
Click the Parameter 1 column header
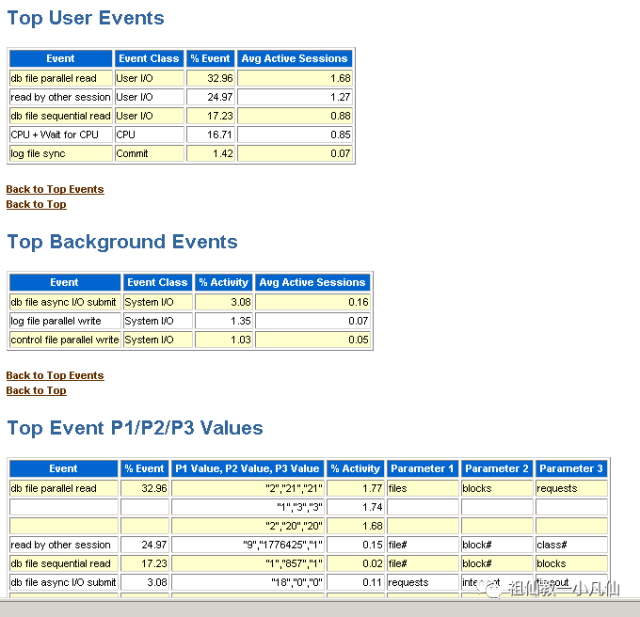423,468
